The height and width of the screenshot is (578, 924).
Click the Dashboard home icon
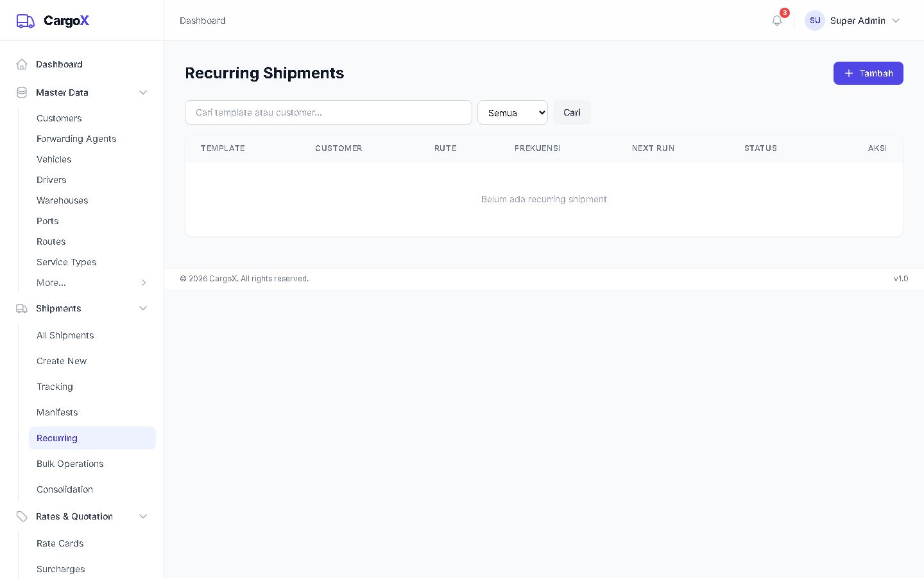pos(22,64)
